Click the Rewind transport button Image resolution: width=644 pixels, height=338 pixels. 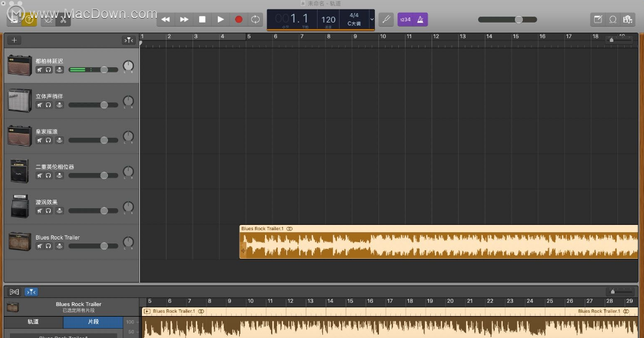(x=166, y=19)
